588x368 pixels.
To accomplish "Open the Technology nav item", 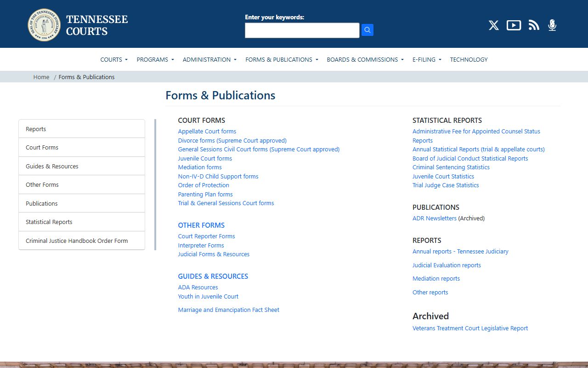I will (469, 59).
